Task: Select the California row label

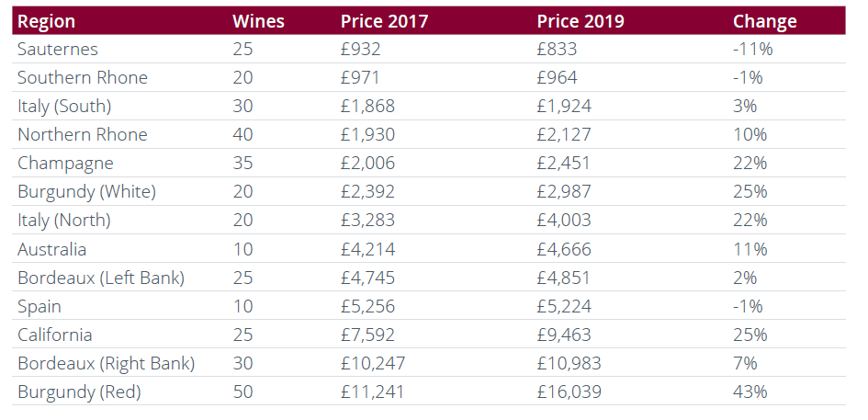Action: [55, 335]
